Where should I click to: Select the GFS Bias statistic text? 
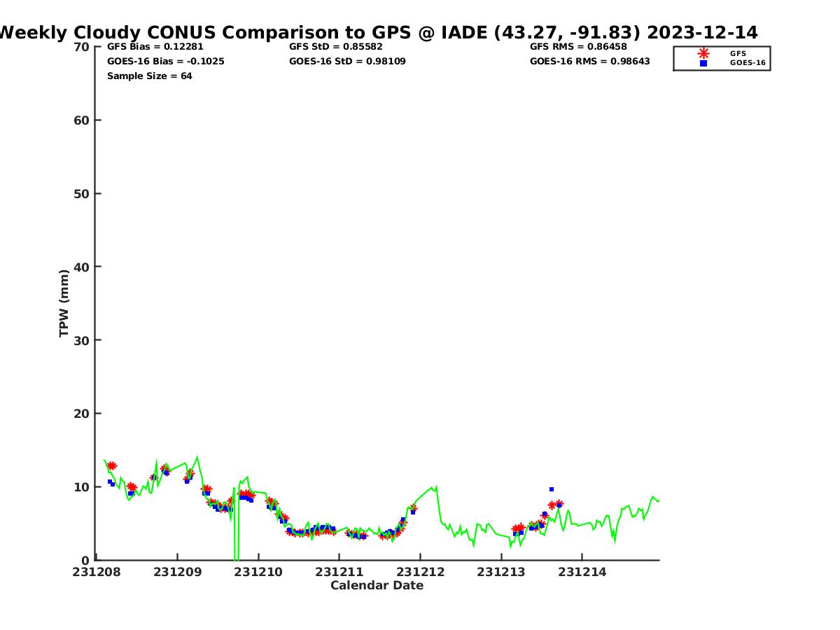[155, 47]
